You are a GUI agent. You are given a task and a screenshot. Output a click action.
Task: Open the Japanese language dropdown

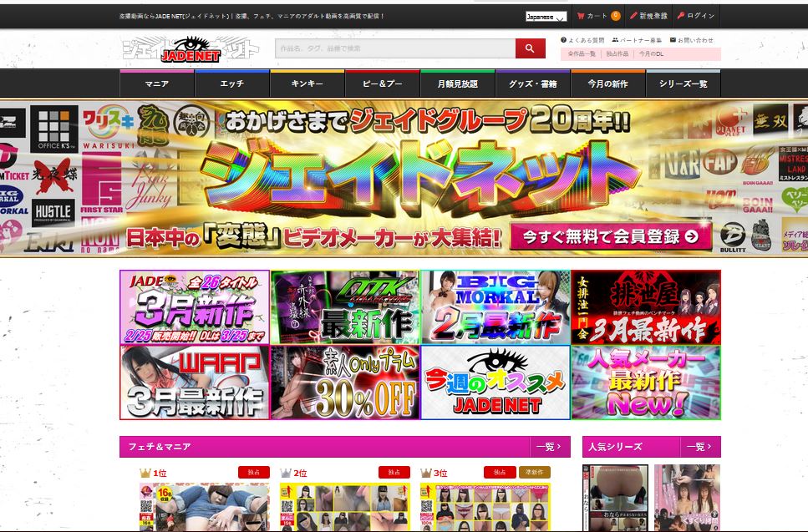pos(546,17)
